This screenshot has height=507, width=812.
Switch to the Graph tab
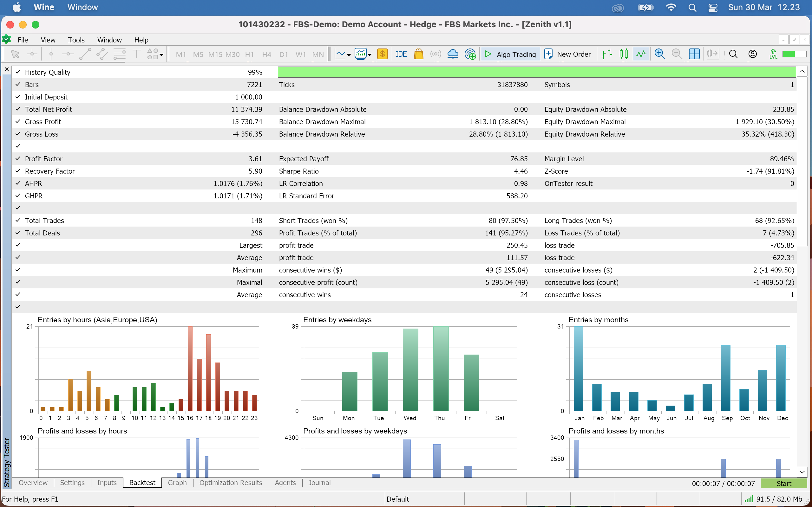click(177, 483)
